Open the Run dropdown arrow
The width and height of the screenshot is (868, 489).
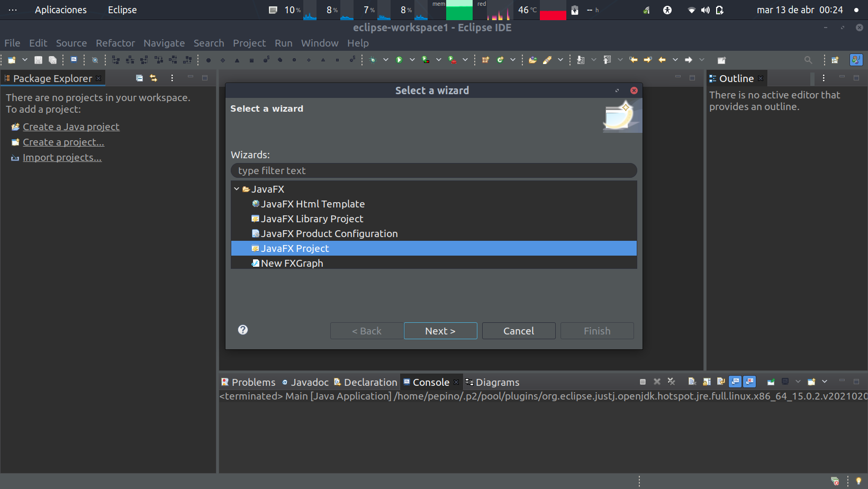[412, 60]
